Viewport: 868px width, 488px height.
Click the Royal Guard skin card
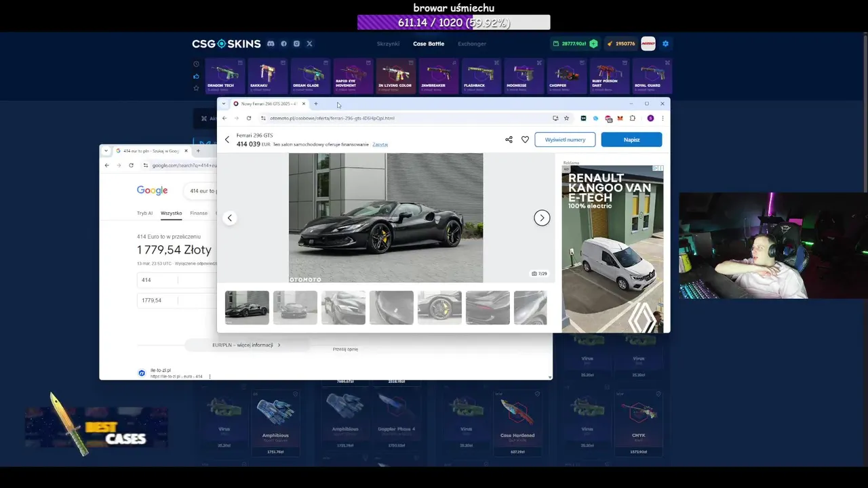[x=652, y=76]
